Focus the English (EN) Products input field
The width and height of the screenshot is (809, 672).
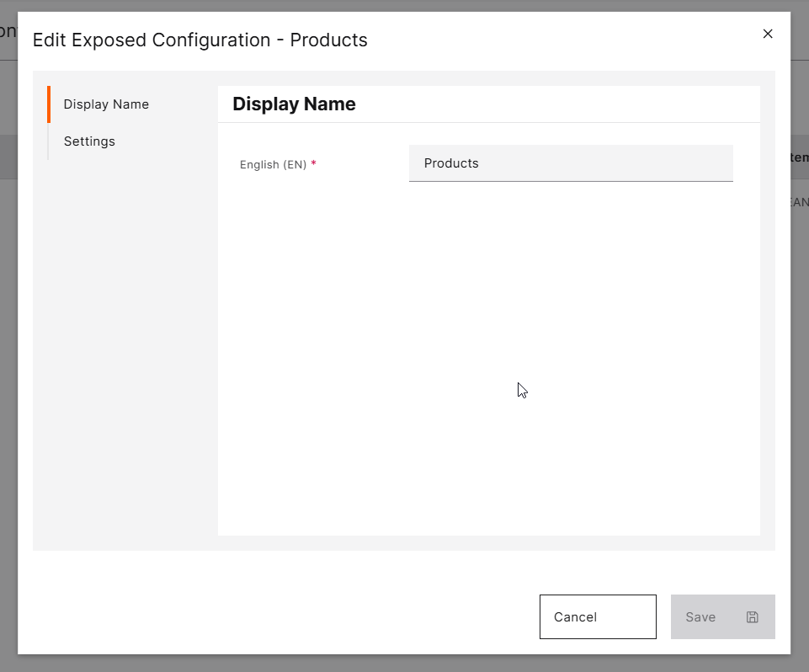[x=571, y=163]
